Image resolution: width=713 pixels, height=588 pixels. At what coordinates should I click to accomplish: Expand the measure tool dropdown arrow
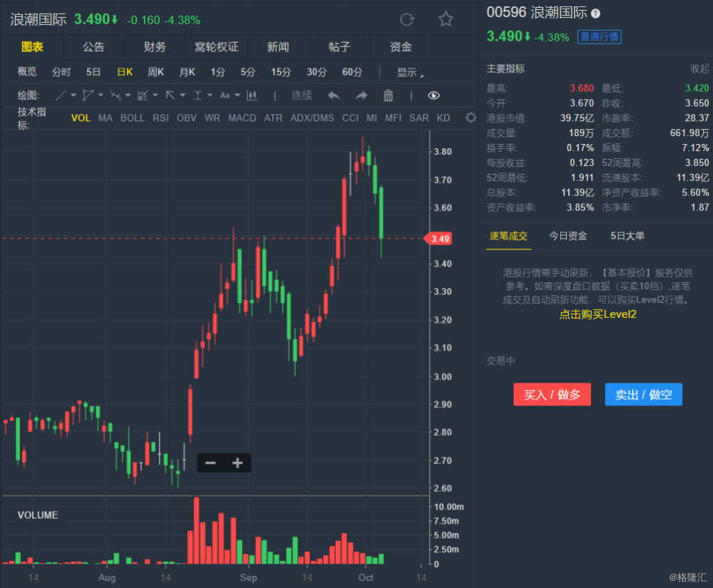click(x=210, y=96)
